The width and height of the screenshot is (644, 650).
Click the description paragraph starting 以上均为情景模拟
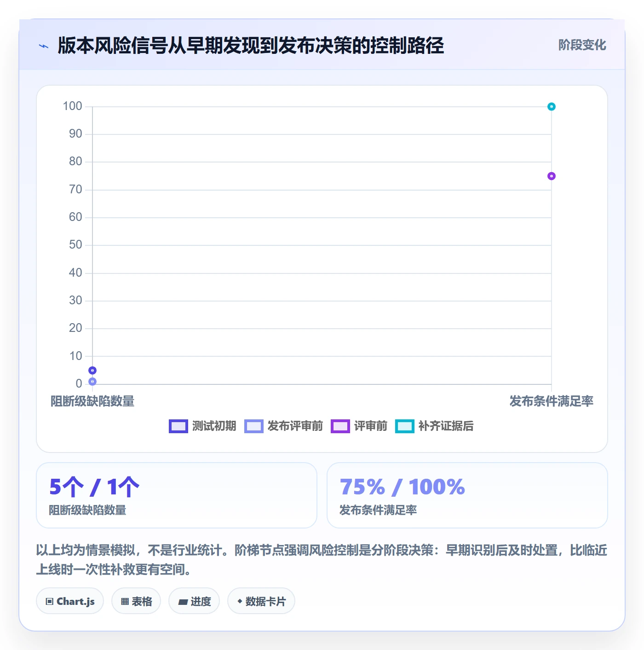(x=322, y=560)
